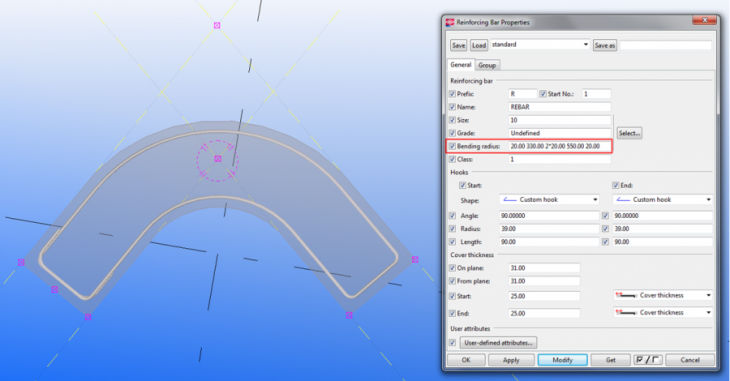Click the Tekla icon in dialog title bar
The width and height of the screenshot is (730, 381).
click(450, 22)
